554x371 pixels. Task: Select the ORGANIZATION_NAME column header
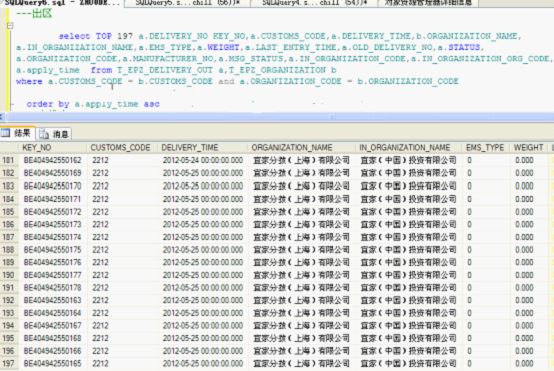pos(301,147)
